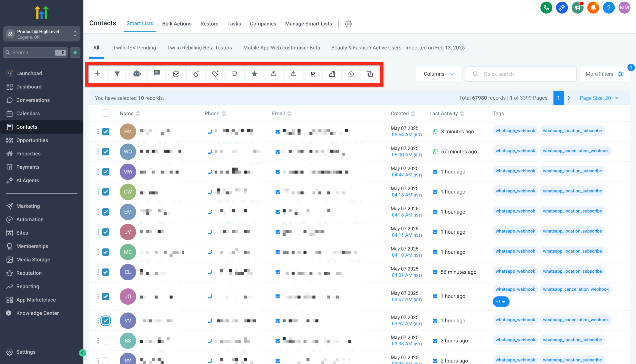Type in the Quick search field
636x364 pixels.
point(520,74)
